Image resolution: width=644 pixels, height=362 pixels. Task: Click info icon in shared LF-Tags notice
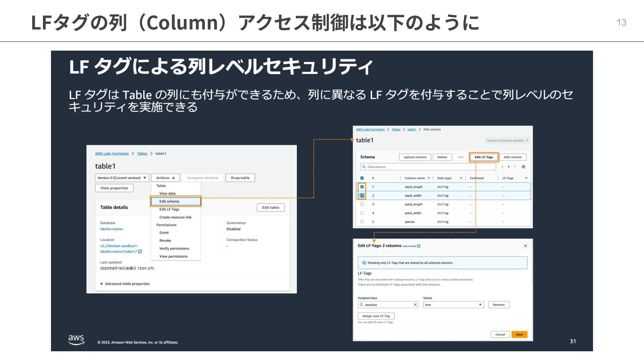364,263
